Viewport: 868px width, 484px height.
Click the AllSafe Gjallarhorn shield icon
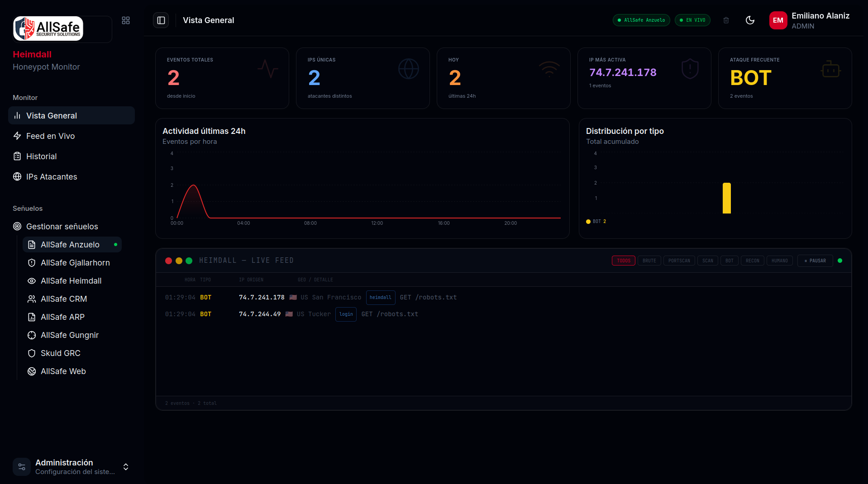pyautogui.click(x=32, y=263)
